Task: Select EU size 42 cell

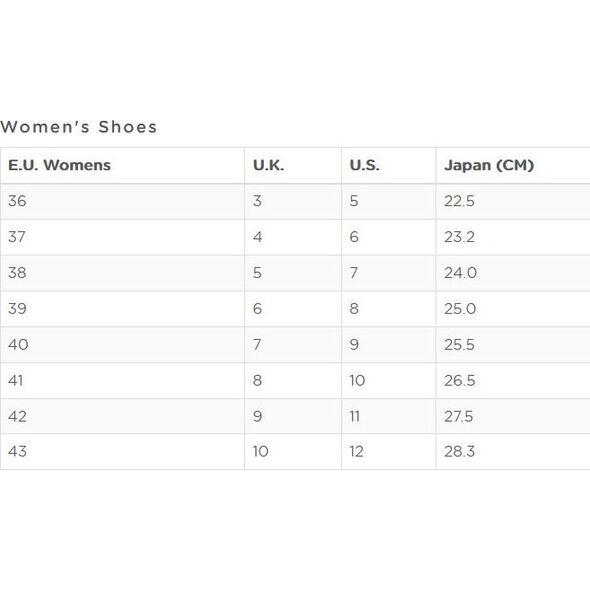Action: (x=122, y=416)
